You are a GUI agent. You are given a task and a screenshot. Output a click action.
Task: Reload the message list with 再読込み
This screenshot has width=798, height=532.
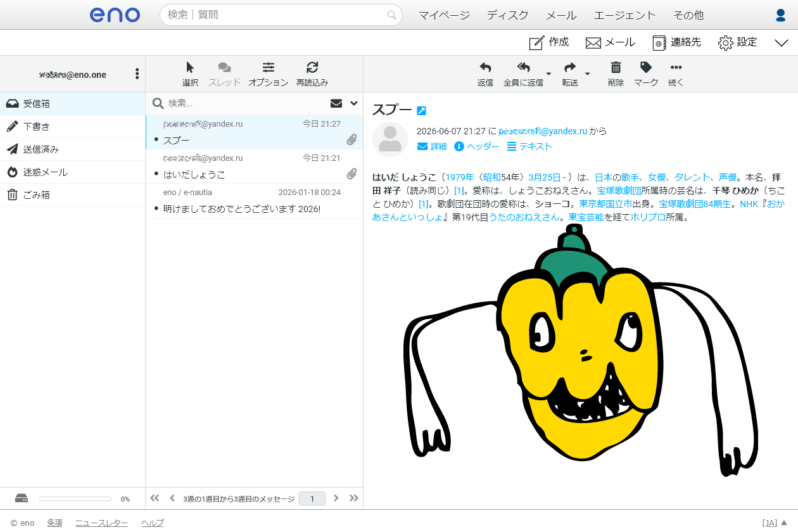(x=312, y=74)
